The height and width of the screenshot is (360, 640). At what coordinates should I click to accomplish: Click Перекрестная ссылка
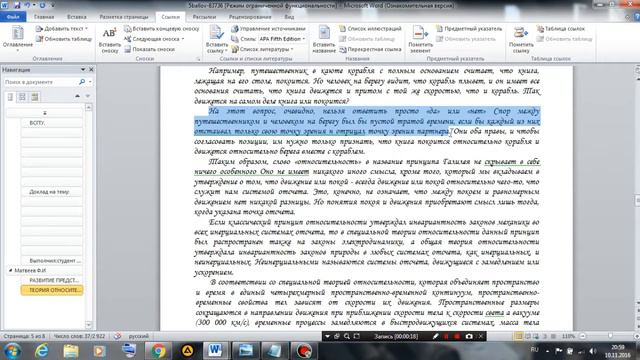pyautogui.click(x=370, y=49)
